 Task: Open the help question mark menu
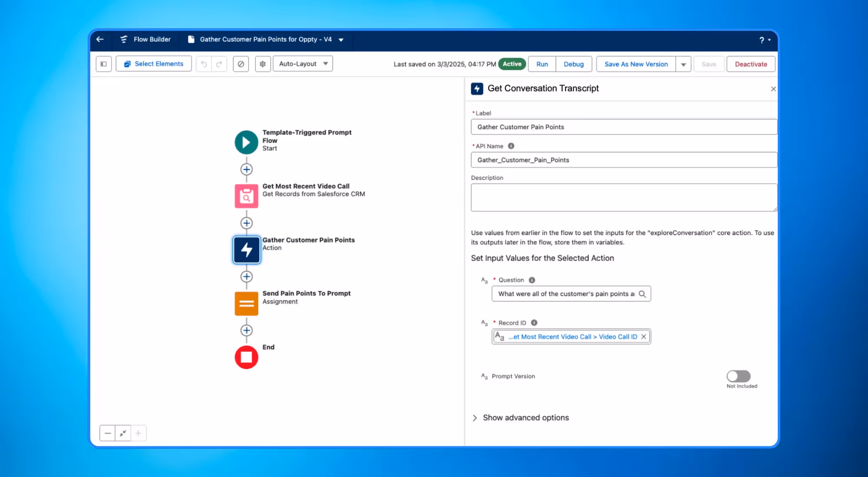[764, 40]
